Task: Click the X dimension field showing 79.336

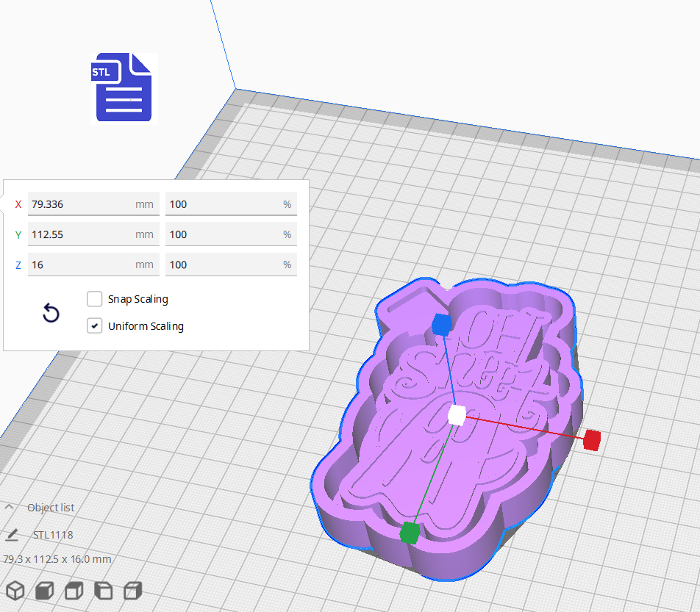Action: 81,204
